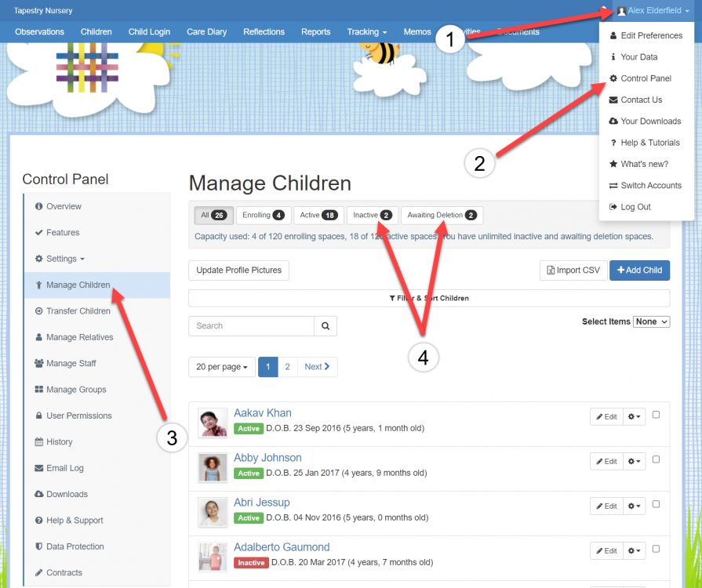Viewport: 702px width, 588px height.
Task: Open the gear dropdown for Abri Jessup
Action: click(634, 506)
